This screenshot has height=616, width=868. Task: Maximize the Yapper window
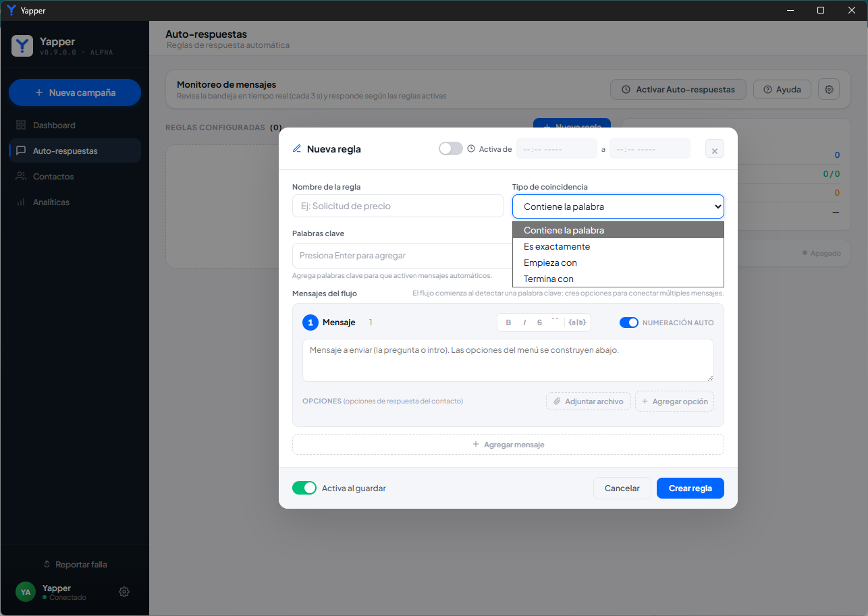(821, 10)
